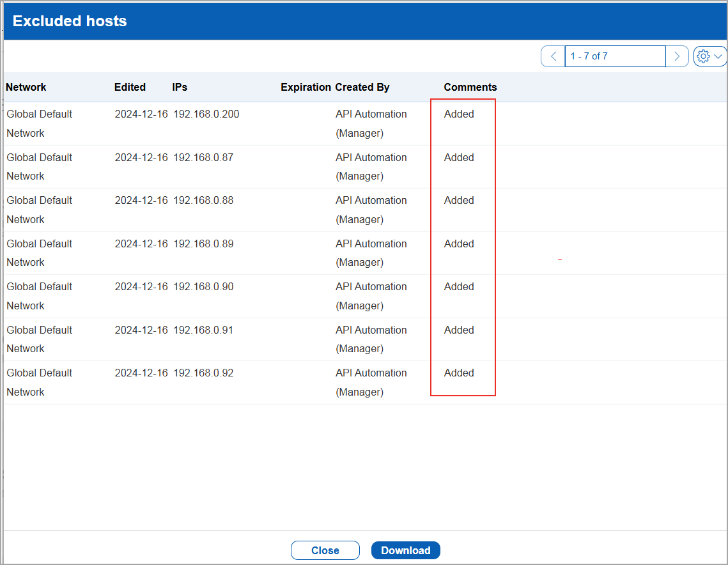This screenshot has width=728, height=565.
Task: Sort by the Network column header
Action: tap(26, 87)
